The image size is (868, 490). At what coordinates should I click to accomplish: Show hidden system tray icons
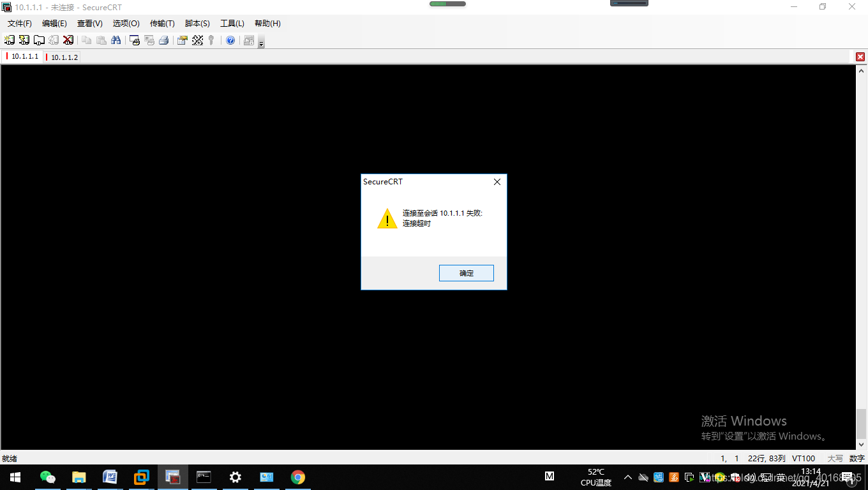point(628,477)
